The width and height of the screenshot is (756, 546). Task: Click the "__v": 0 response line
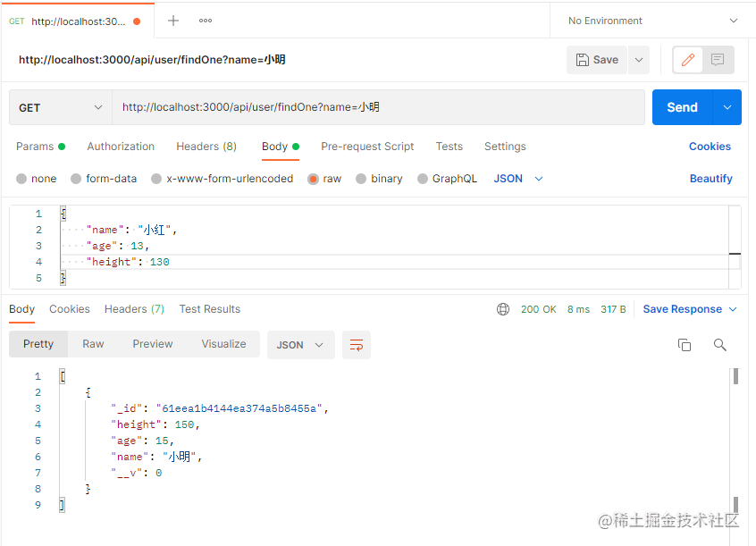(x=137, y=473)
